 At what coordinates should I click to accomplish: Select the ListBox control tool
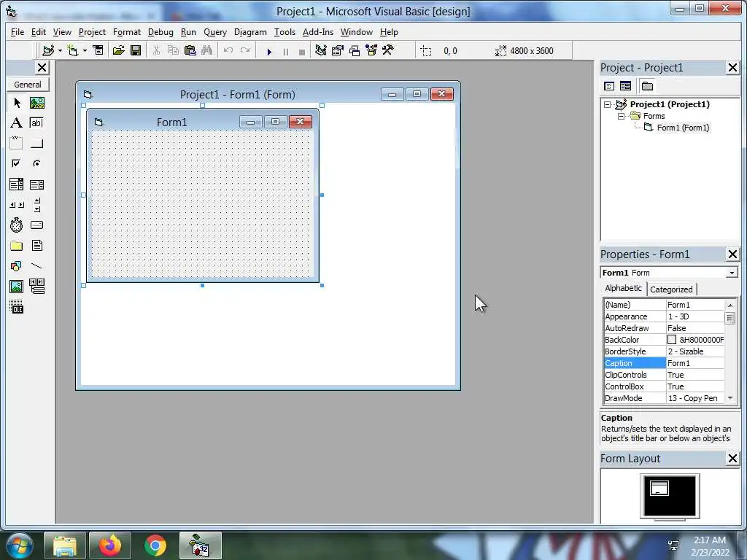pos(36,184)
